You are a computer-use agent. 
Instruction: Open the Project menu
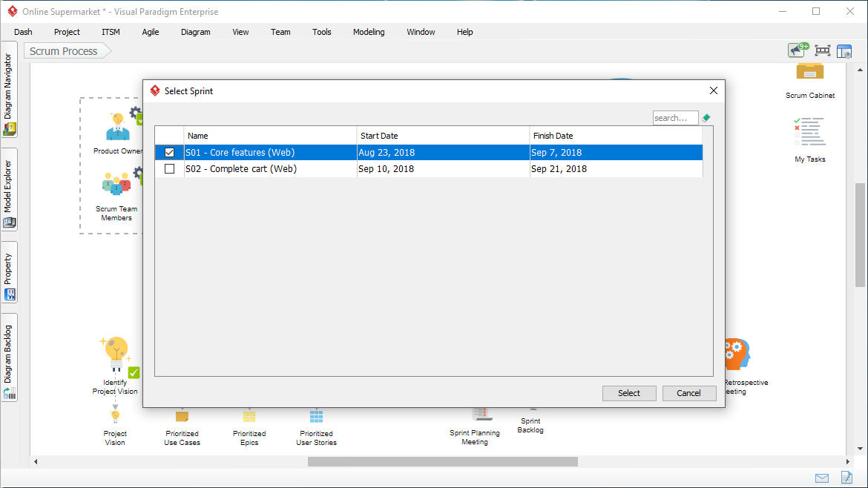point(67,32)
